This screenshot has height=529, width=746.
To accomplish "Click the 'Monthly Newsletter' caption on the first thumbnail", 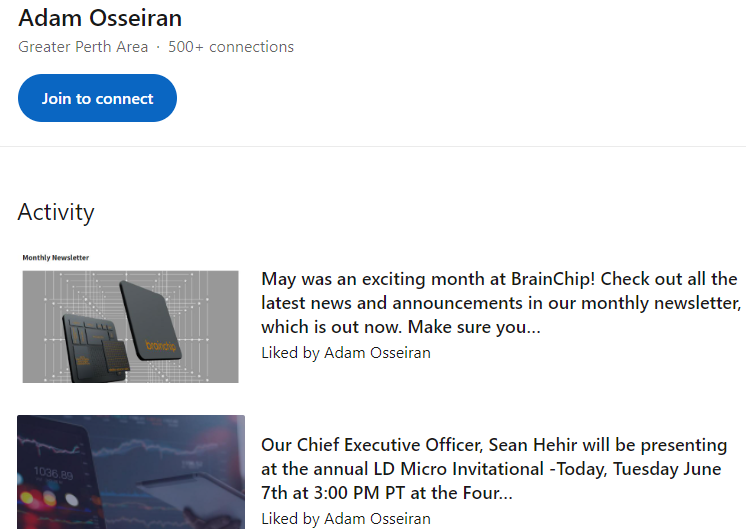I will pos(56,258).
